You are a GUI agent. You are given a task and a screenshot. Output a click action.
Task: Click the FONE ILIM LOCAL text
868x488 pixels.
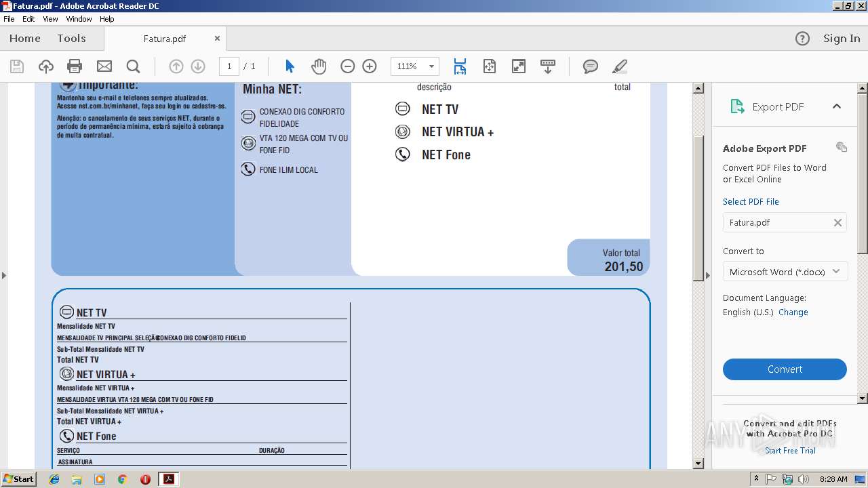coord(288,170)
